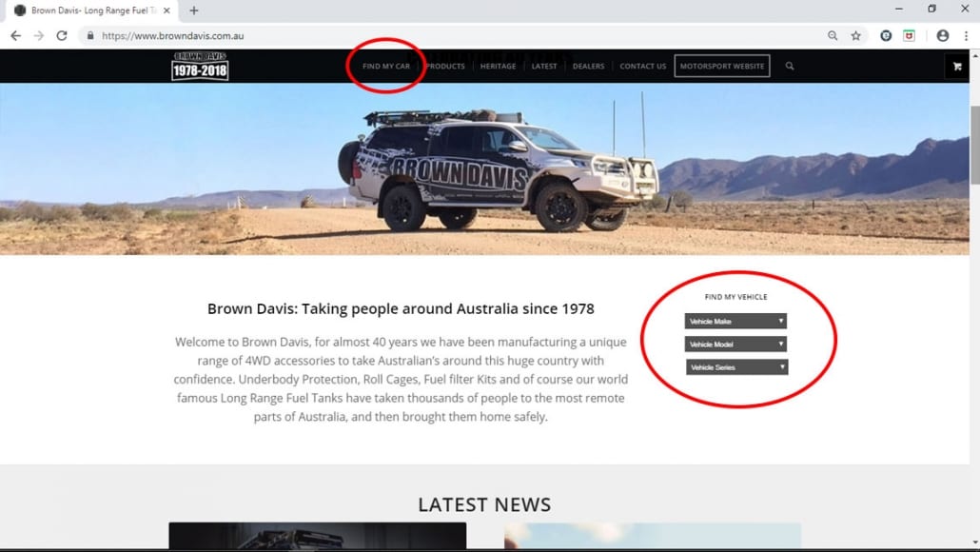Click the scrollbar down arrow
Viewport: 980px width, 552px height.
[975, 542]
